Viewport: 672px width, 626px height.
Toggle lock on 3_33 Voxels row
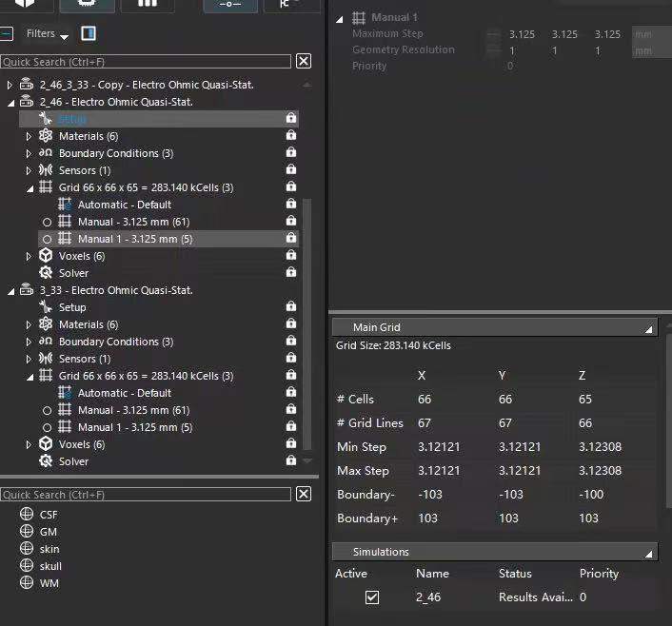pyautogui.click(x=291, y=443)
